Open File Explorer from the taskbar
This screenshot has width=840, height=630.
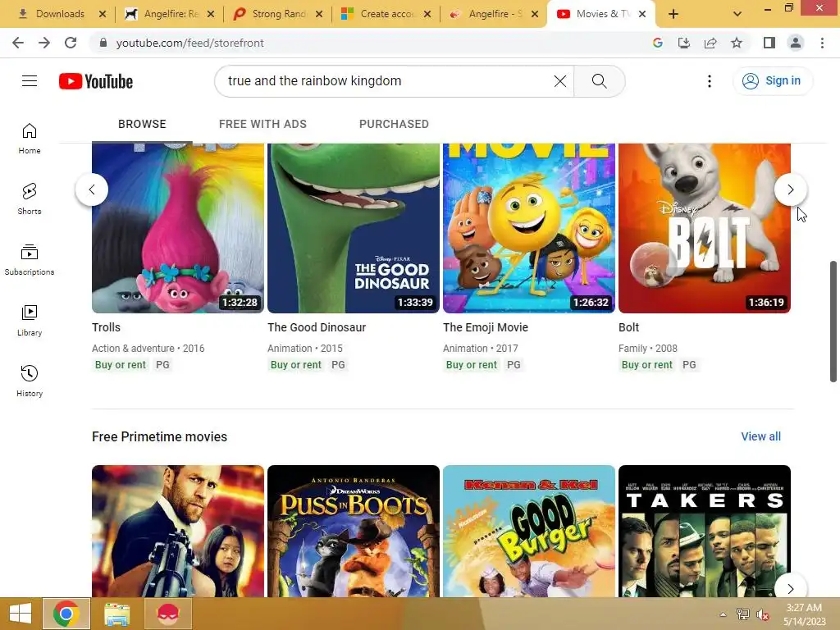(x=116, y=614)
